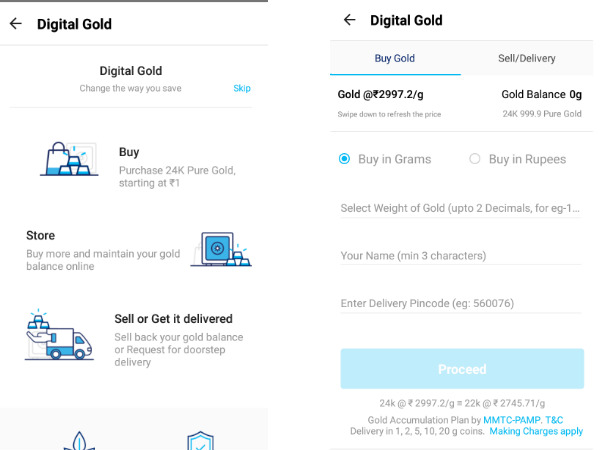Viewport: 600px width, 450px height.
Task: Tap the gold bars Buy icon
Action: pyautogui.click(x=69, y=160)
